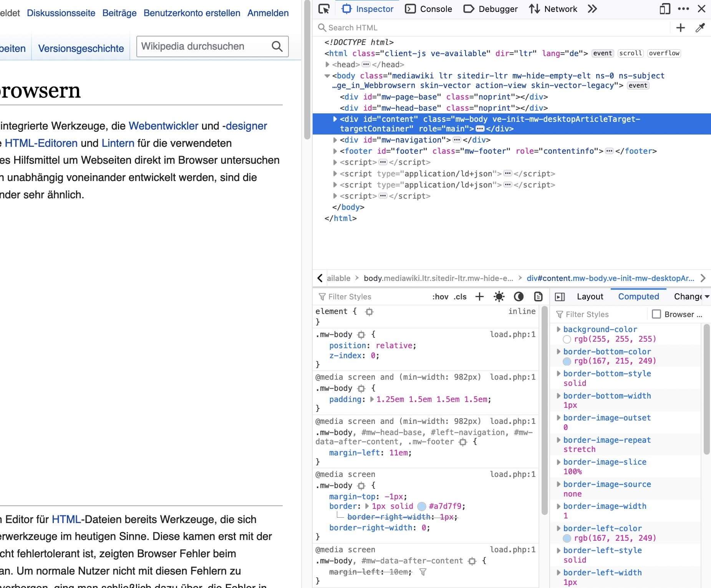Viewport: 711px width, 588px height.
Task: Toggle .cls class panel
Action: coord(460,297)
